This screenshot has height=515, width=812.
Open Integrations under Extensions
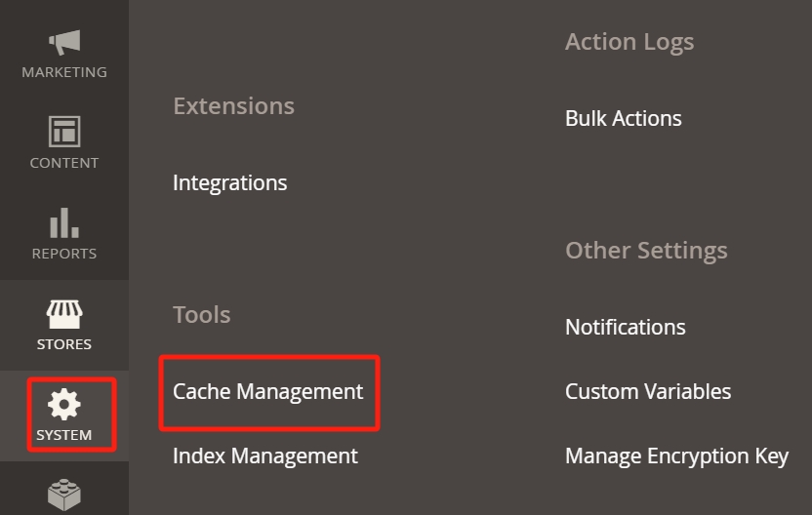(x=230, y=183)
